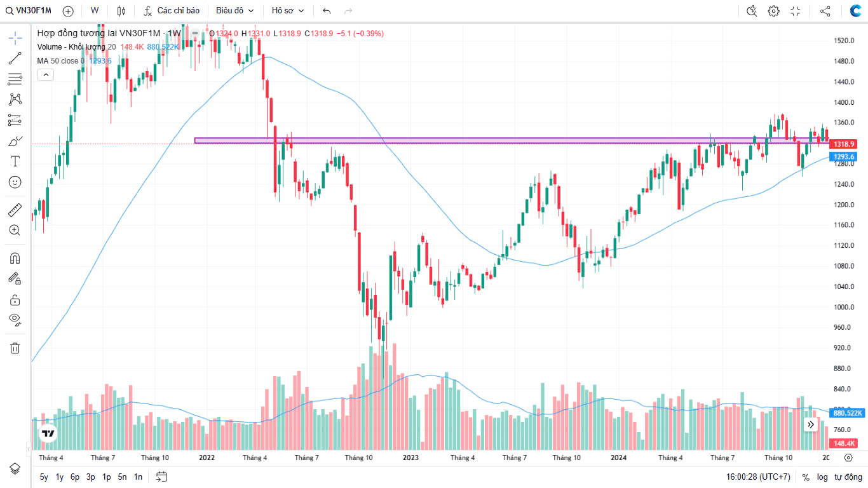868x488 pixels.
Task: Expand the Biểu đồ dropdown
Action: click(234, 11)
